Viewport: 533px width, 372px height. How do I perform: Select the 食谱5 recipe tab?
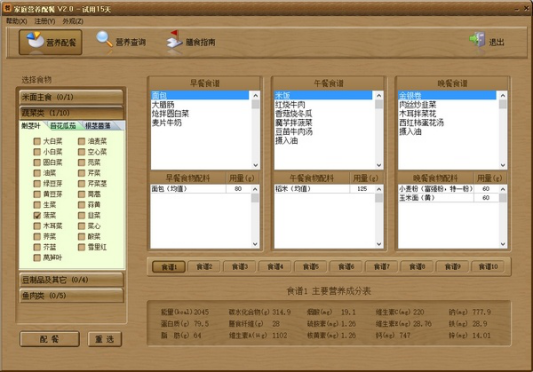click(311, 267)
